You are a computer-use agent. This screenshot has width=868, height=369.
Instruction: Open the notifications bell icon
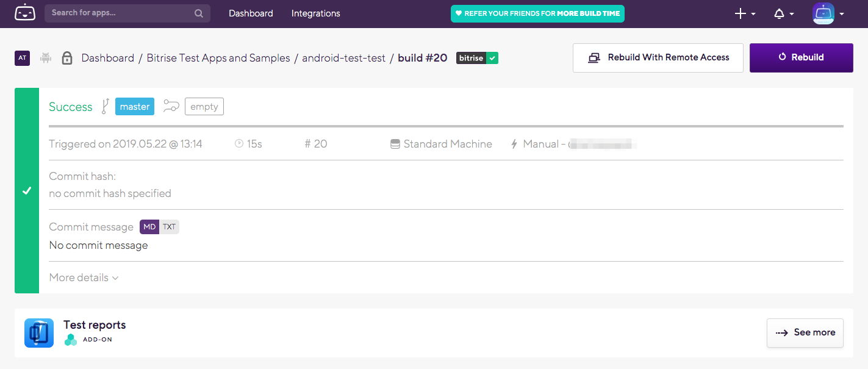[x=779, y=13]
